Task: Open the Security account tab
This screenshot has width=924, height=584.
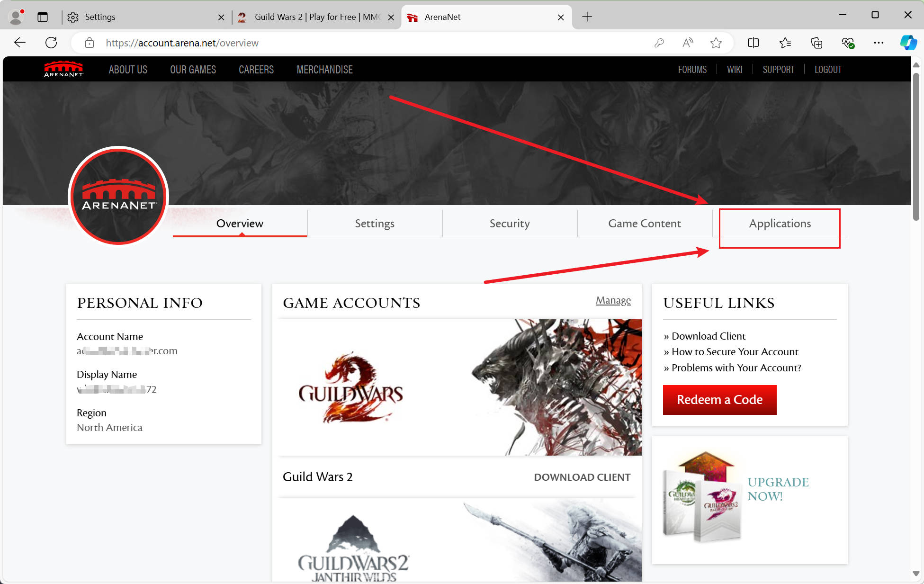Action: [x=510, y=224]
